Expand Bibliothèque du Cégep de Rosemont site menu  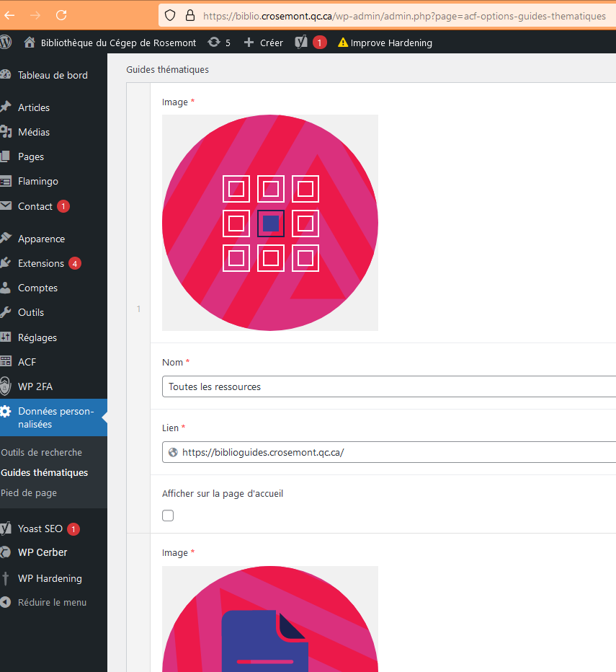pos(110,43)
